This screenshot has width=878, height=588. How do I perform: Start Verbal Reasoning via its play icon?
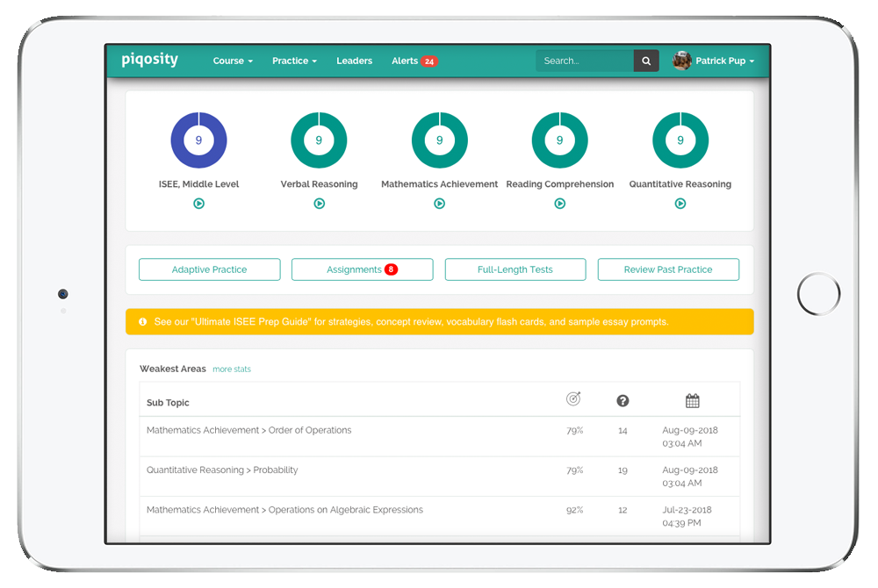pyautogui.click(x=319, y=204)
